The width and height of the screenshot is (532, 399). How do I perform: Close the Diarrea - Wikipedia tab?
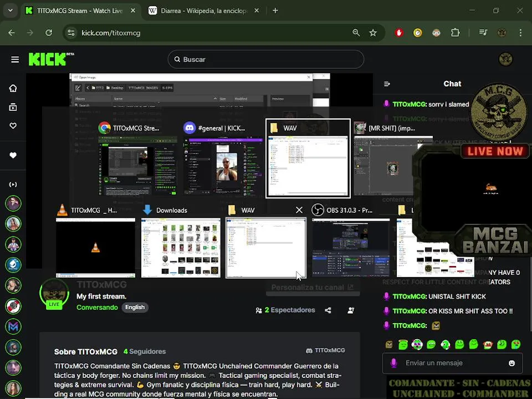click(257, 11)
